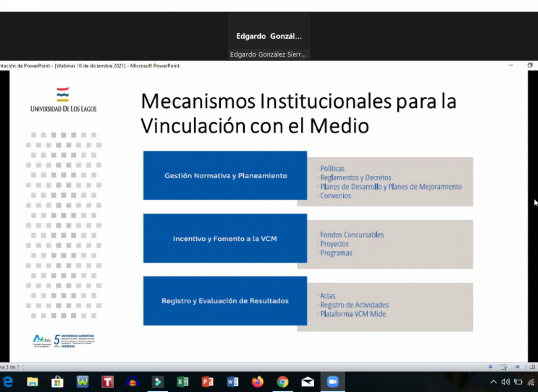
Task: Click the Universidad de Los Lagos logo
Action: (63, 100)
